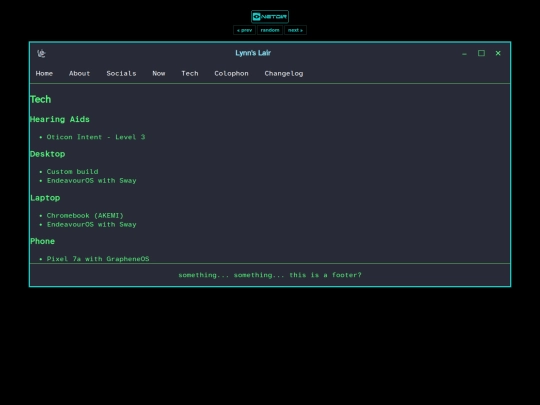The width and height of the screenshot is (540, 405).
Task: Click the Laptop heading
Action: click(45, 198)
